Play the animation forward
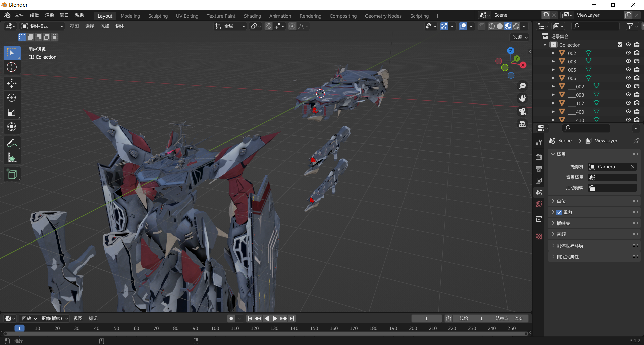 275,318
